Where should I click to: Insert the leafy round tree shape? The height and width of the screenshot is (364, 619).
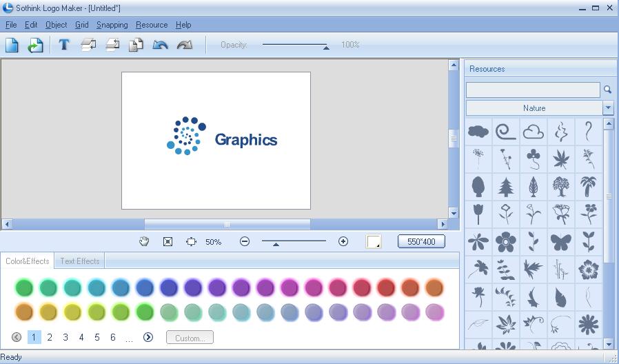pyautogui.click(x=561, y=187)
